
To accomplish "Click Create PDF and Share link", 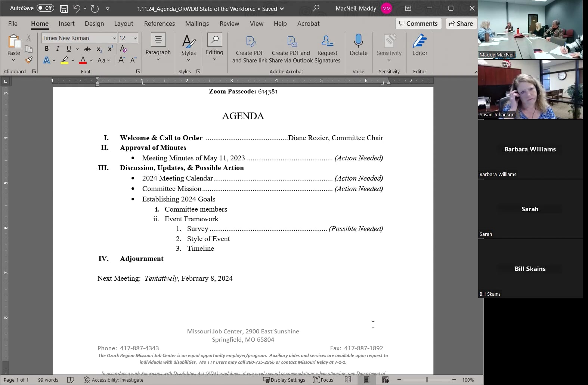I will click(x=250, y=49).
